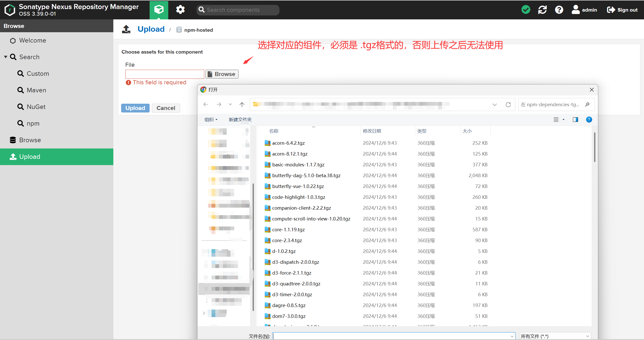This screenshot has width=644, height=340.
Task: Toggle the preview pane icon
Action: click(x=575, y=120)
